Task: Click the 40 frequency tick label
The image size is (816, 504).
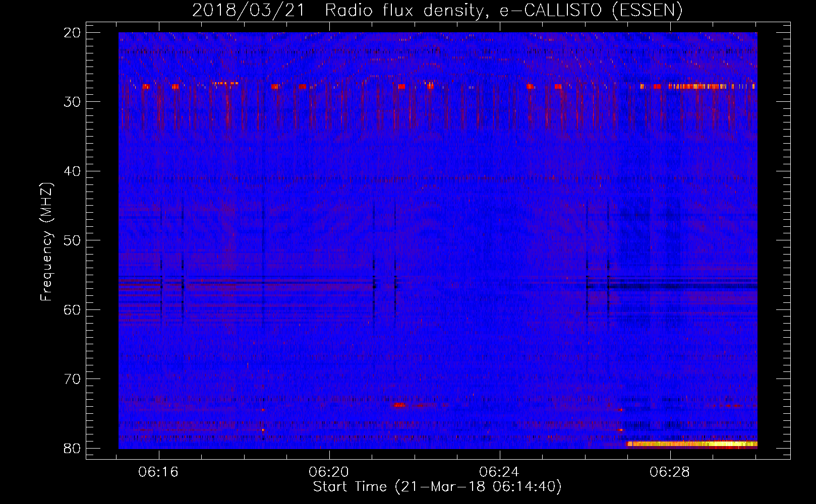Action: pos(73,171)
